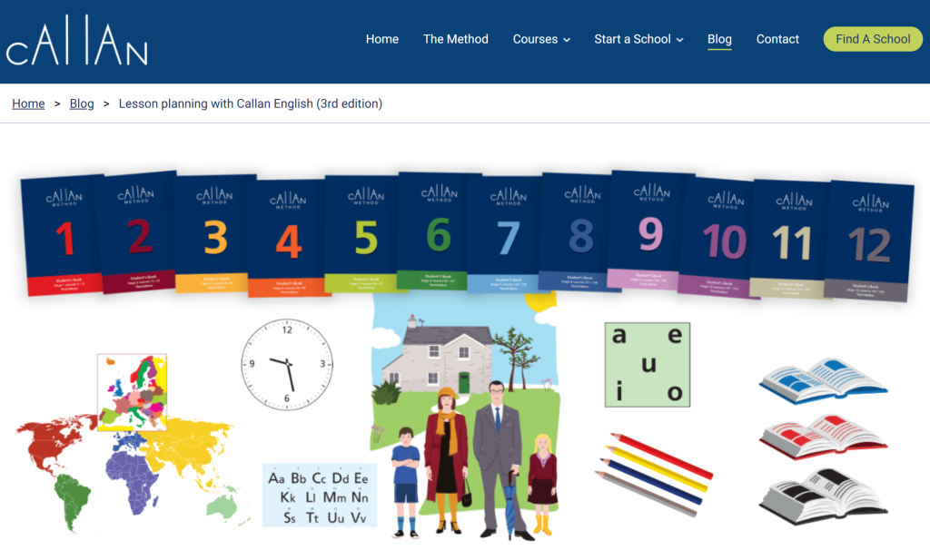Click the green vowels card
This screenshot has height=560, width=930.
pos(648,364)
